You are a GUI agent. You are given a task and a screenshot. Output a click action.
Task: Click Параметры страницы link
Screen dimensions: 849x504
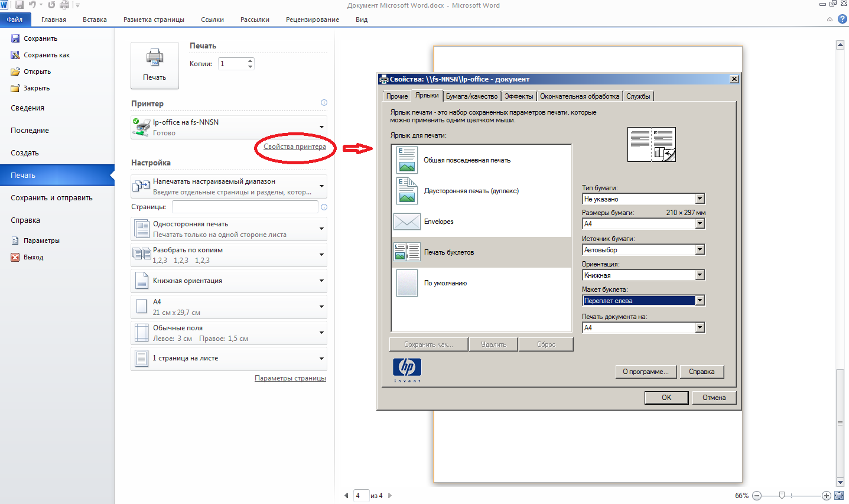(x=290, y=378)
